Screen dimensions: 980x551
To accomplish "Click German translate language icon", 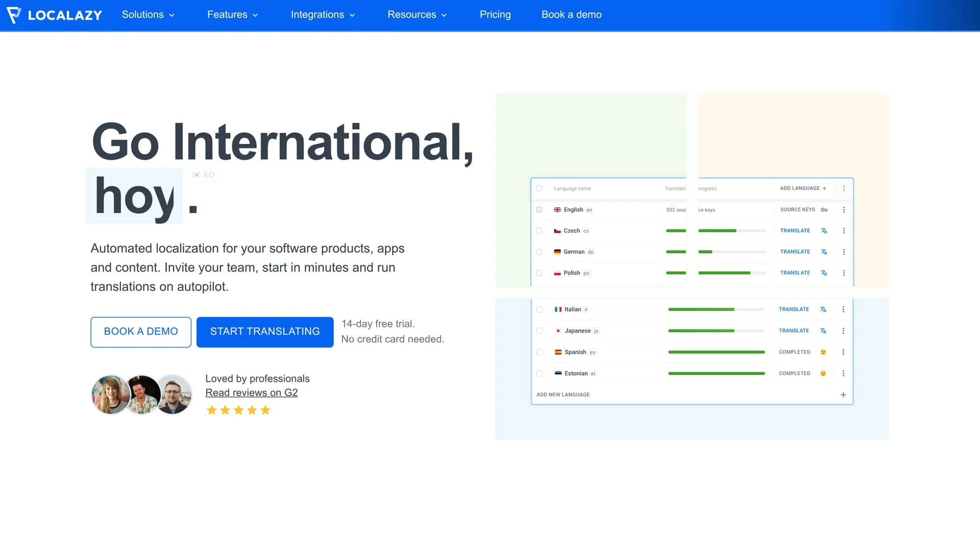I will 824,252.
